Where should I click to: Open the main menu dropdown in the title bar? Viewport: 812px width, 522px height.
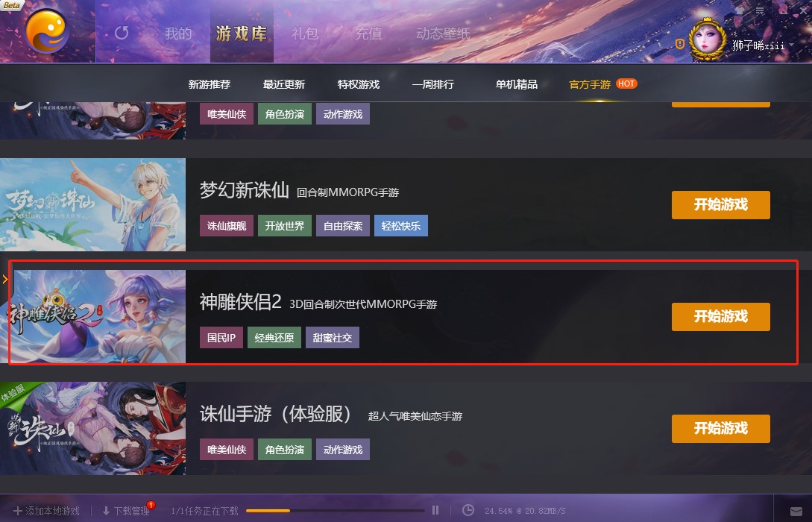(x=760, y=10)
